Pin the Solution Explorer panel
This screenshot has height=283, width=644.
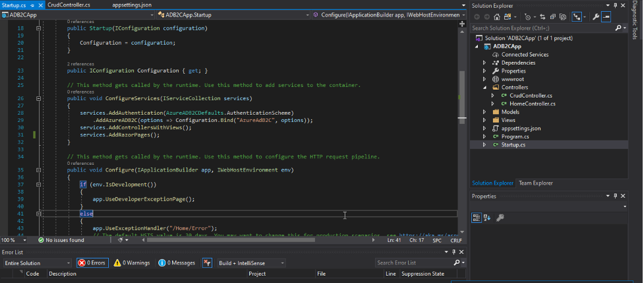[x=616, y=5]
